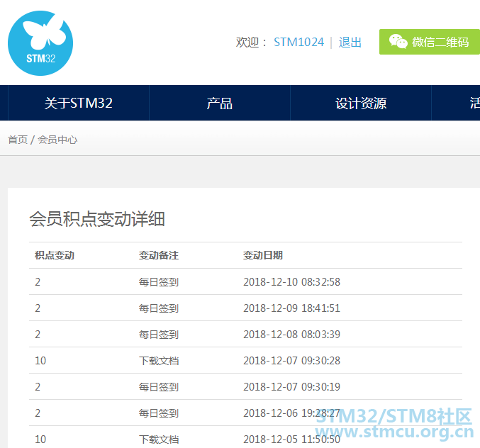Click the WeChat icon in green button
This screenshot has width=480, height=448.
(398, 41)
